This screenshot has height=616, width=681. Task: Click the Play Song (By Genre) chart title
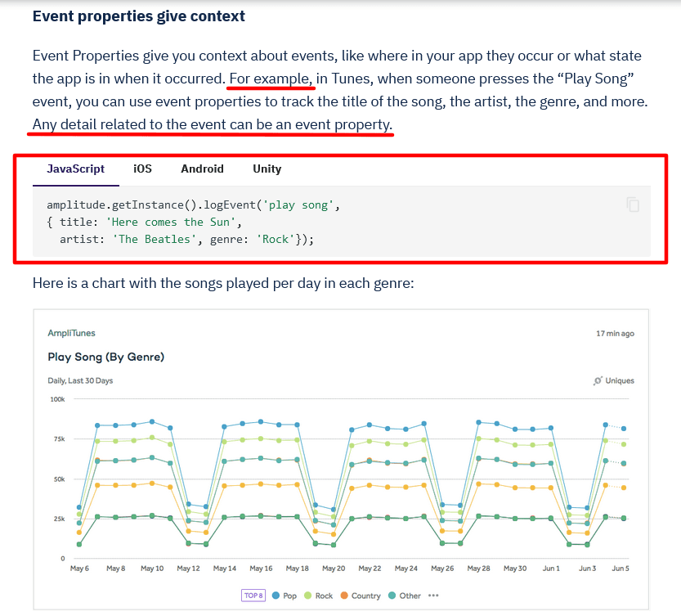coord(106,357)
